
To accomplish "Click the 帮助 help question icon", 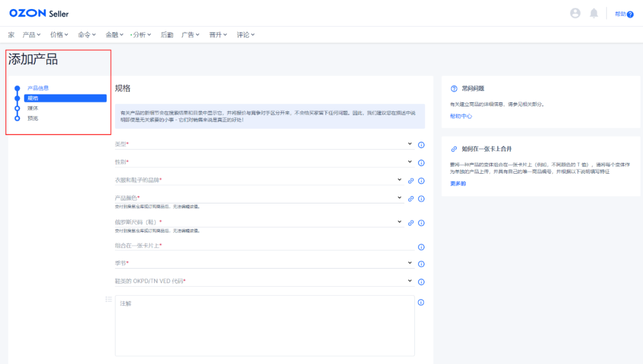I will pyautogui.click(x=630, y=14).
